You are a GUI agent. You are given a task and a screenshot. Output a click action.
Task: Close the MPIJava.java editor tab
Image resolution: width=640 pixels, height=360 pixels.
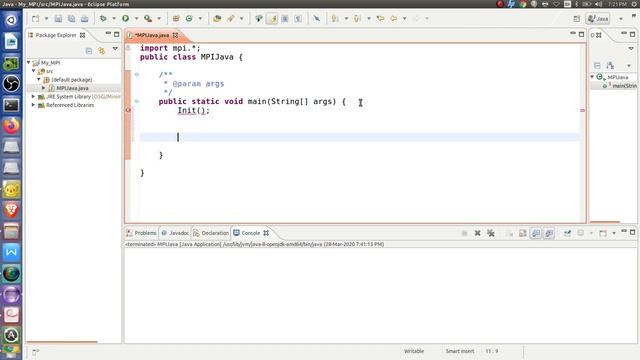pyautogui.click(x=176, y=36)
